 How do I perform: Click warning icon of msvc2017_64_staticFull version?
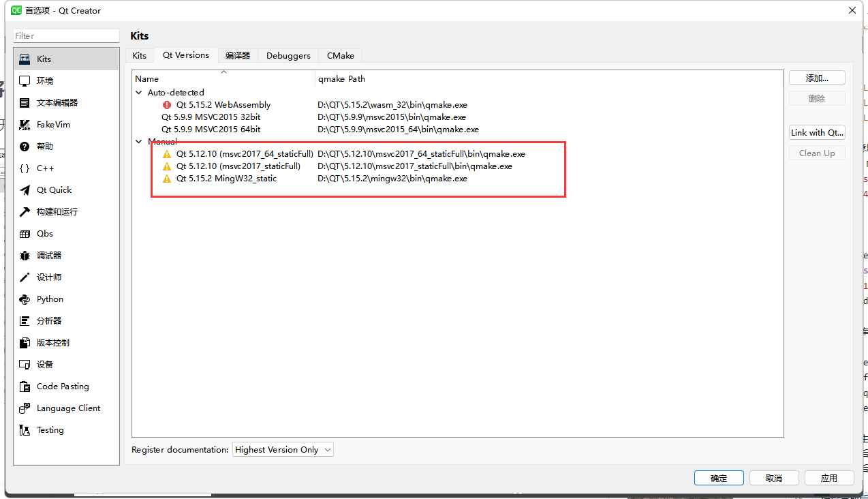pos(167,154)
